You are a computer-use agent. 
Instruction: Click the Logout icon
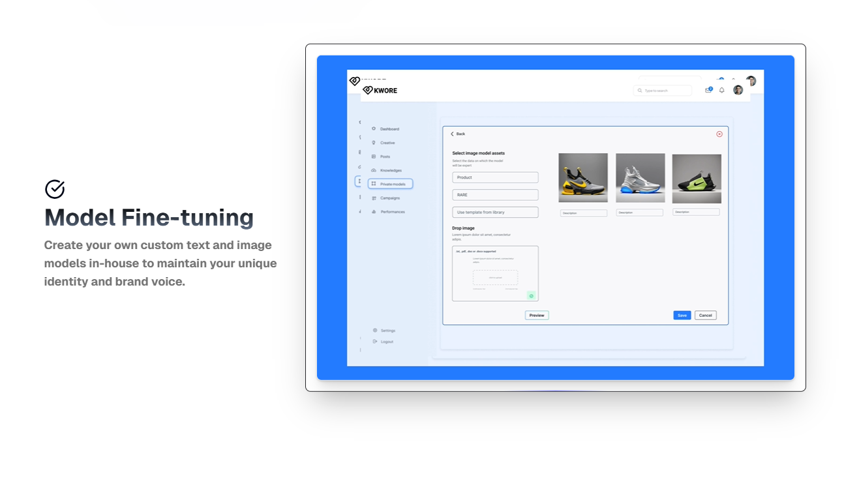point(375,341)
